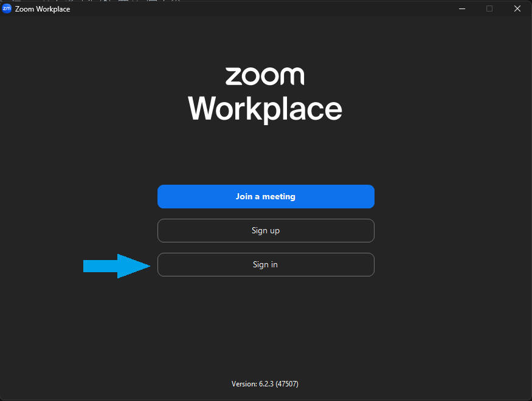The image size is (532, 401).
Task: Click the Join a meeting button
Action: (x=266, y=197)
